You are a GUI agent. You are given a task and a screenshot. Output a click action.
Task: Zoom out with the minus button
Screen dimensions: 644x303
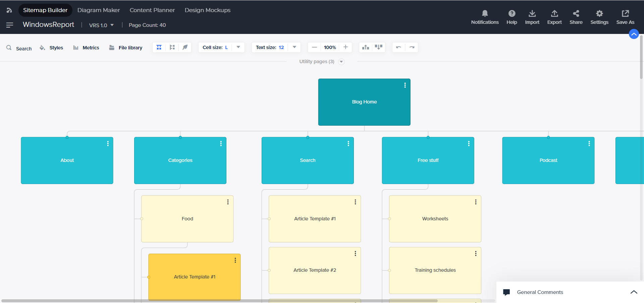(x=314, y=47)
